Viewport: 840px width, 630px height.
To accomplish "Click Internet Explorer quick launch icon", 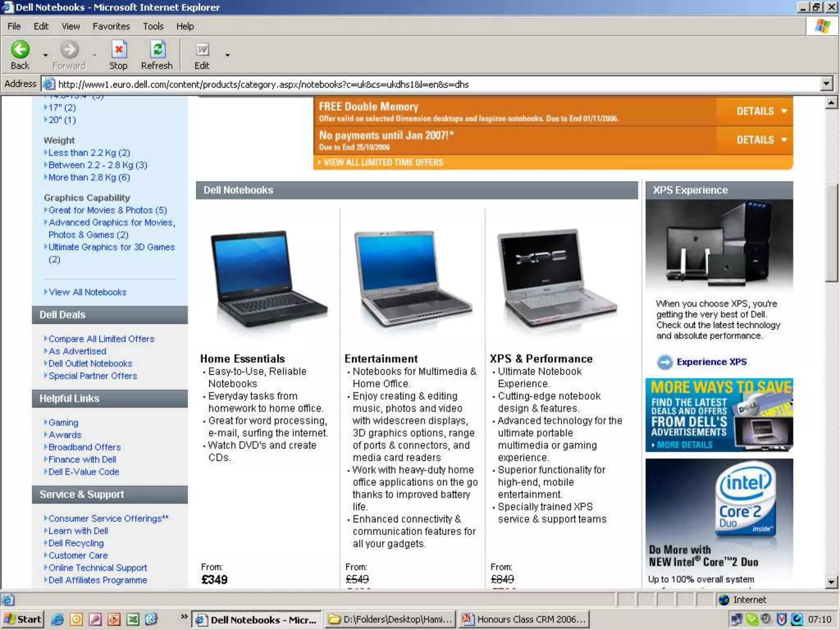I will (57, 619).
